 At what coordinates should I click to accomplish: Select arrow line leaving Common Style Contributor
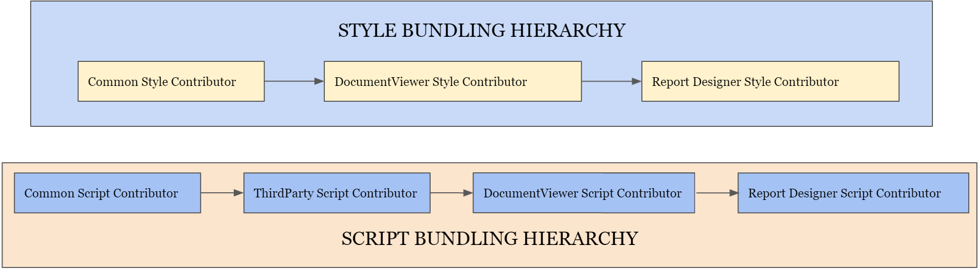pyautogui.click(x=289, y=81)
